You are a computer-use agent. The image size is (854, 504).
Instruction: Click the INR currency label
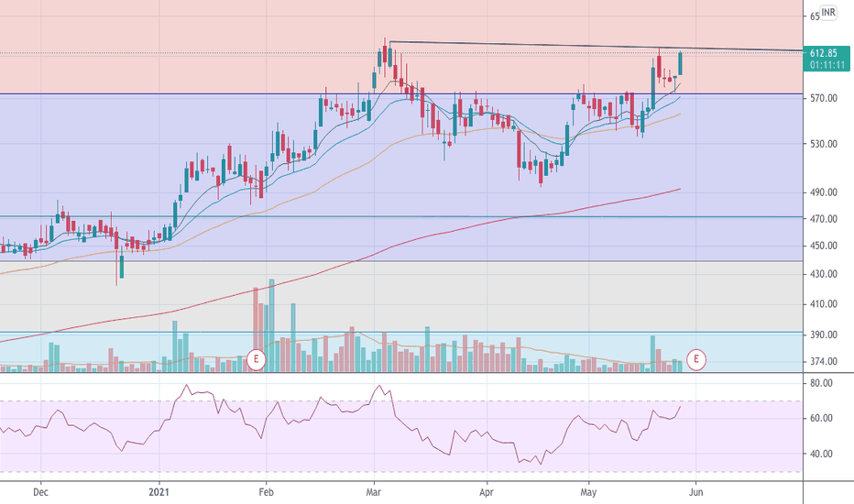tap(827, 13)
